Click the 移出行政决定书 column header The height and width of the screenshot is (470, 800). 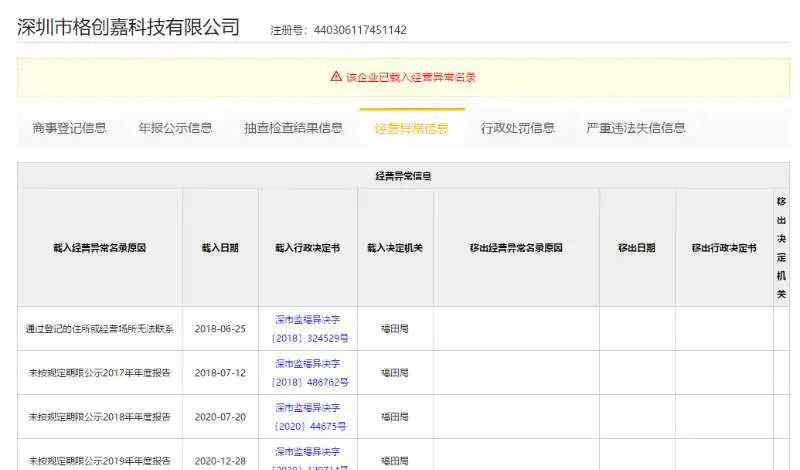coord(724,248)
